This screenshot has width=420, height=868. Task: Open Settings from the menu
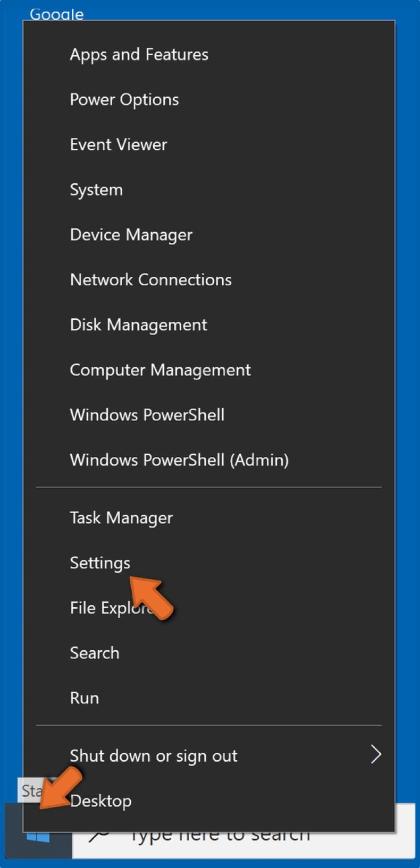pyautogui.click(x=100, y=563)
